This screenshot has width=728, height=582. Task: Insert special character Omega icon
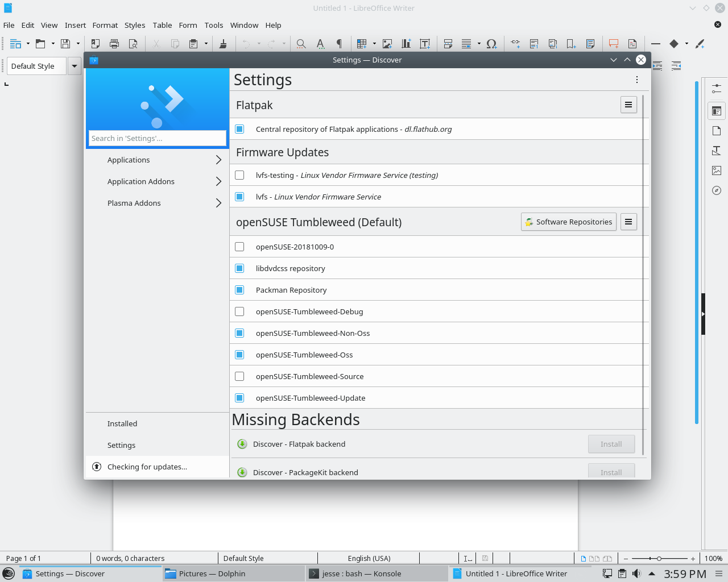pyautogui.click(x=492, y=44)
